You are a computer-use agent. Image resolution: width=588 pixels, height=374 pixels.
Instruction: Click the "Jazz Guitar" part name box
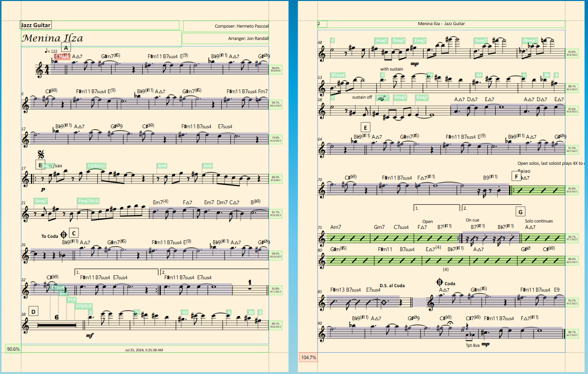pyautogui.click(x=36, y=25)
